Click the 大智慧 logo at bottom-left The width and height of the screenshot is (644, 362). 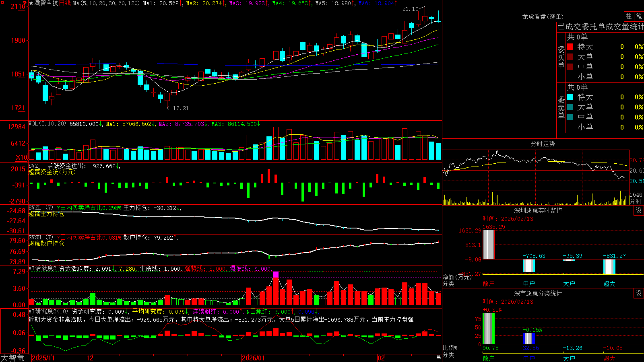[12, 358]
